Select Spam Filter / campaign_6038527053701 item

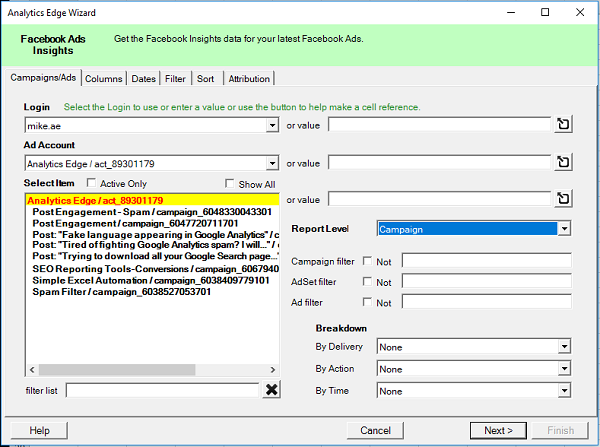[122, 292]
